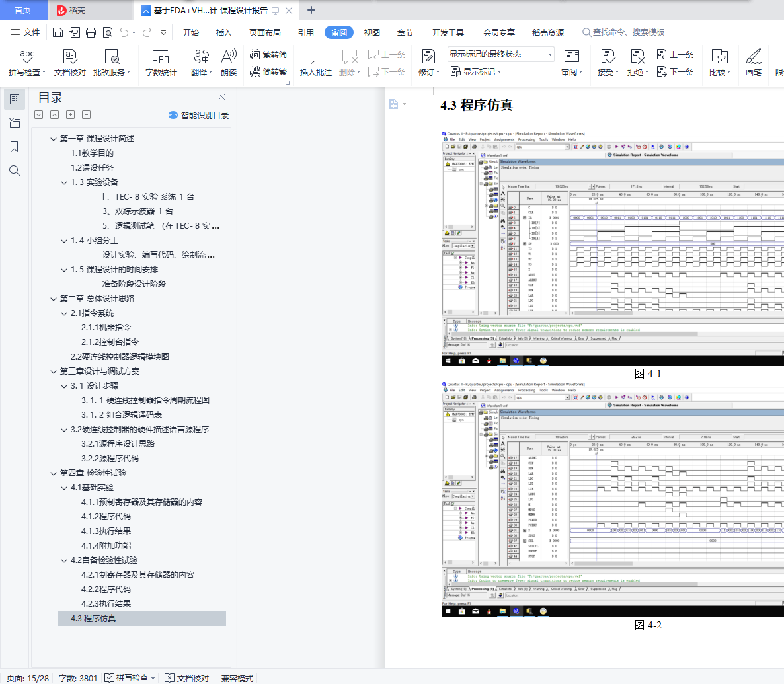Click the 图 4-1 simulation screenshot image
This screenshot has height=684, width=784.
coord(613,248)
